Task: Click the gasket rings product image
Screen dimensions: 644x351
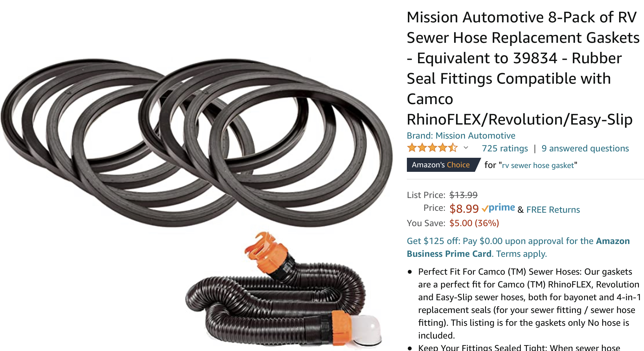Action: 196,142
